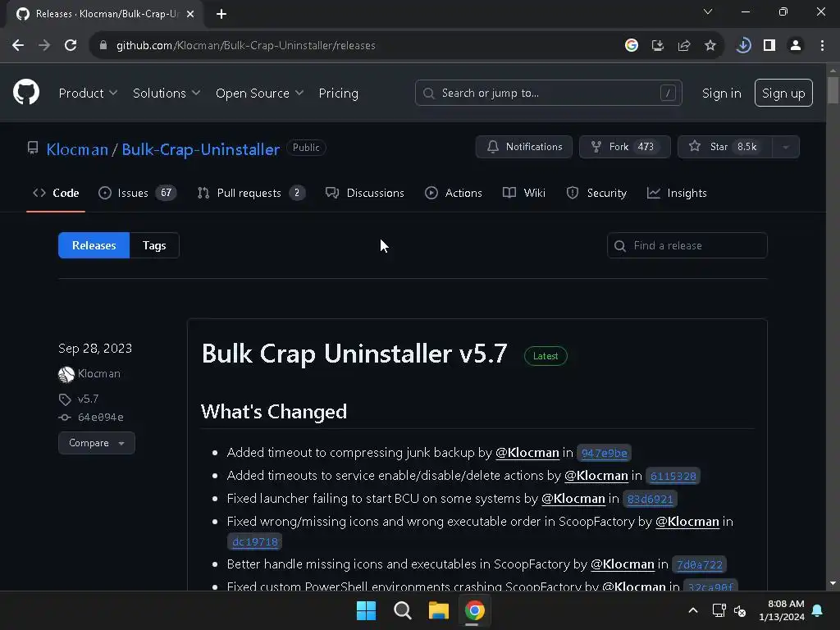Select the Releases button
Image resolution: width=840 pixels, height=630 pixels.
[x=94, y=245]
